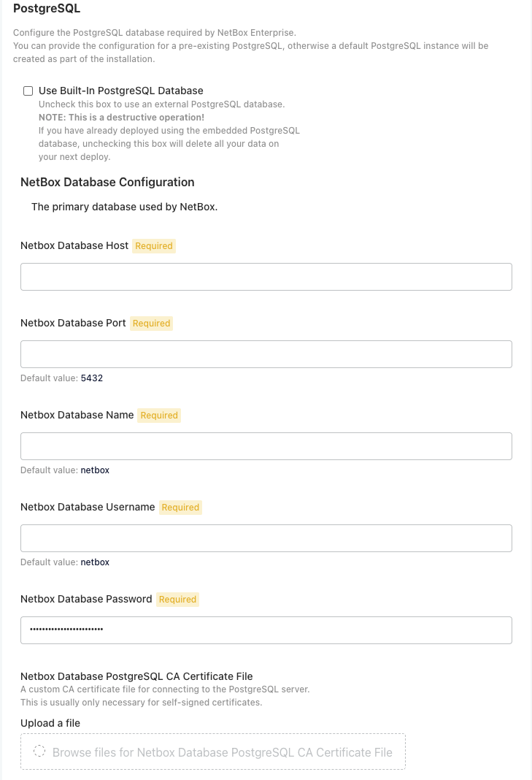The height and width of the screenshot is (780, 532).
Task: Click the Upload a file label
Action: click(x=48, y=722)
